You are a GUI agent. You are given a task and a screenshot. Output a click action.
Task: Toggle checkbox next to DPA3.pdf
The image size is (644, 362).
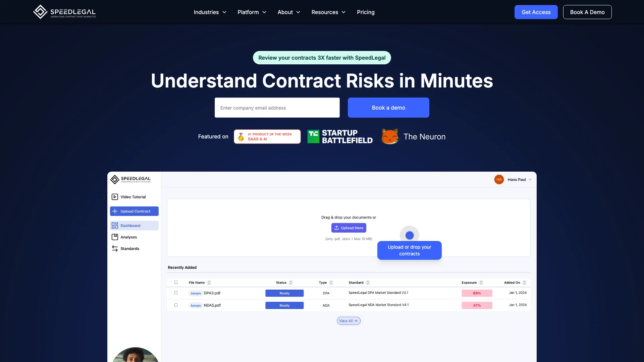(176, 293)
